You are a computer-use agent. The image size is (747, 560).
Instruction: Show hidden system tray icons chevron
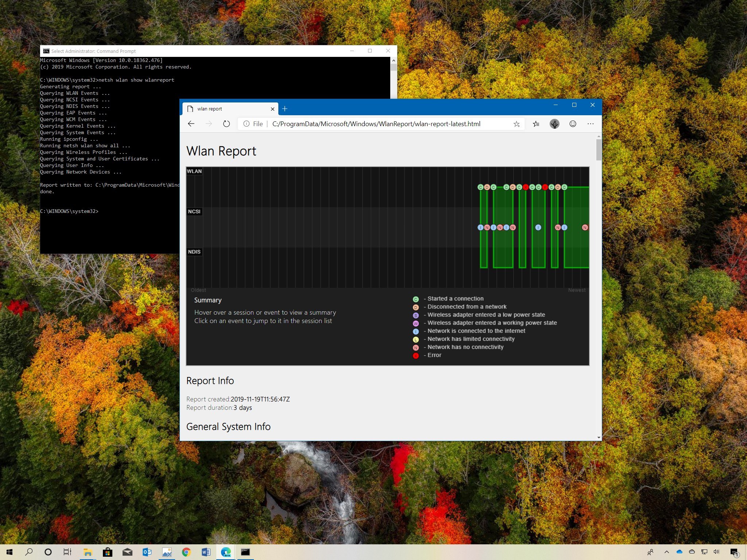coord(667,552)
